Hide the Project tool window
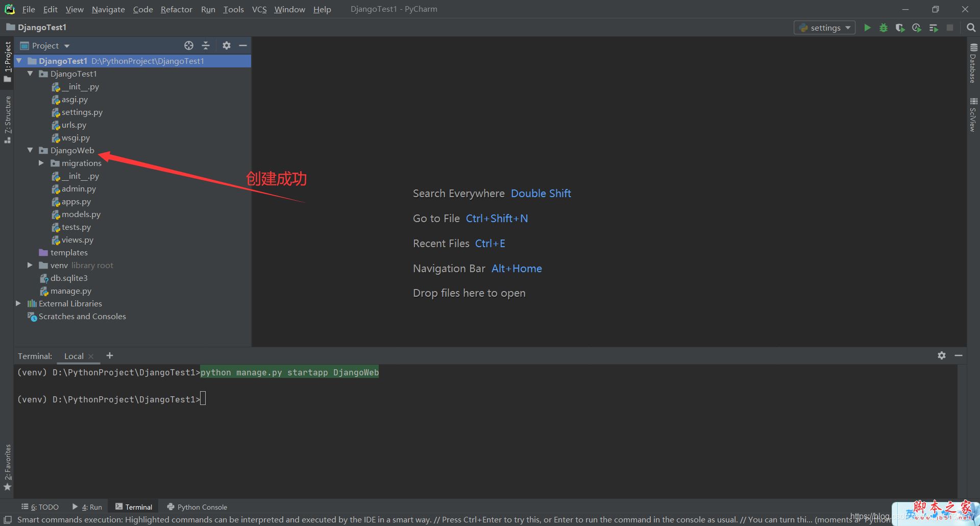 click(x=243, y=45)
